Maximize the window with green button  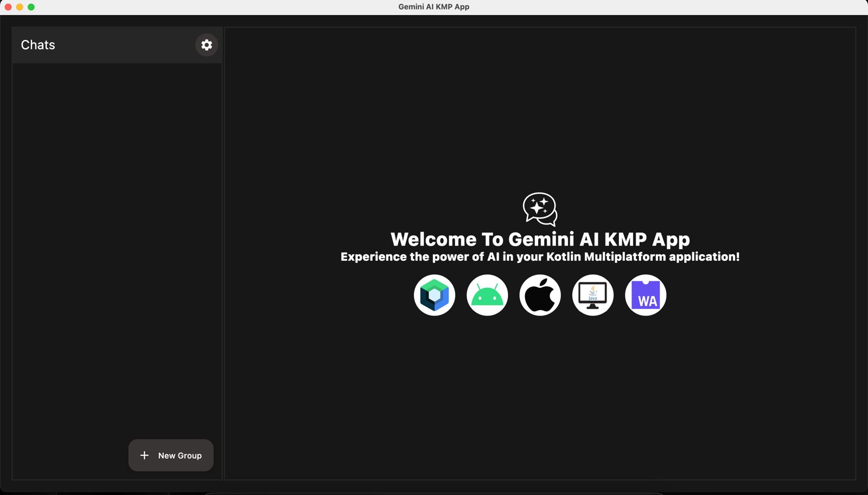pyautogui.click(x=31, y=7)
